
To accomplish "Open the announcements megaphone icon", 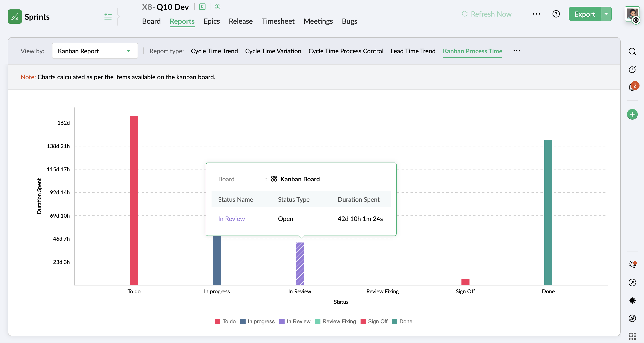I will (x=632, y=264).
